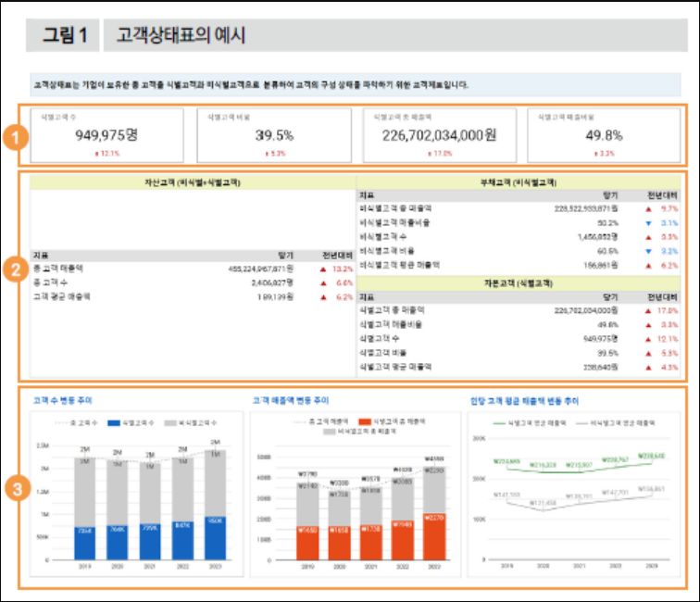Click the 17.0% change under the 226,702,034,000원 card
The height and width of the screenshot is (602, 700).
pyautogui.click(x=440, y=154)
